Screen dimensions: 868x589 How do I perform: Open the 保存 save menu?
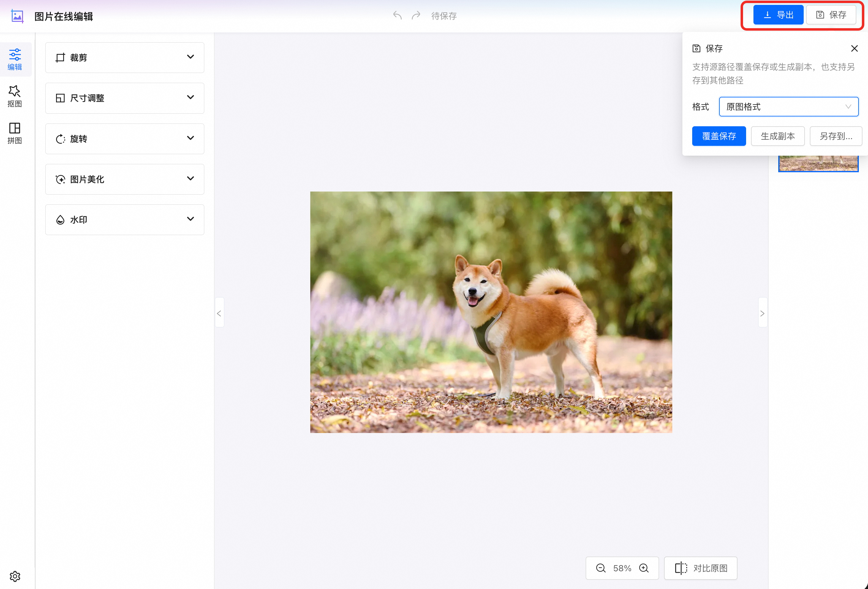[x=831, y=15]
